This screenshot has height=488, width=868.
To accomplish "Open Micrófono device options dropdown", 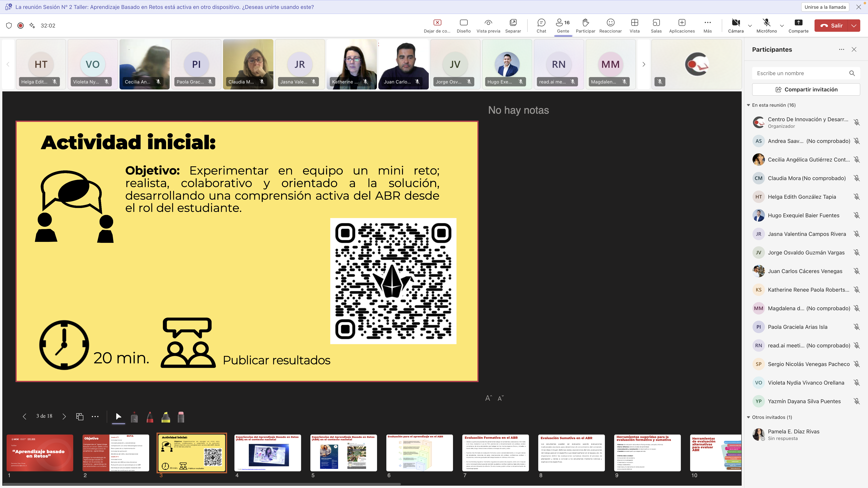I will (x=782, y=26).
